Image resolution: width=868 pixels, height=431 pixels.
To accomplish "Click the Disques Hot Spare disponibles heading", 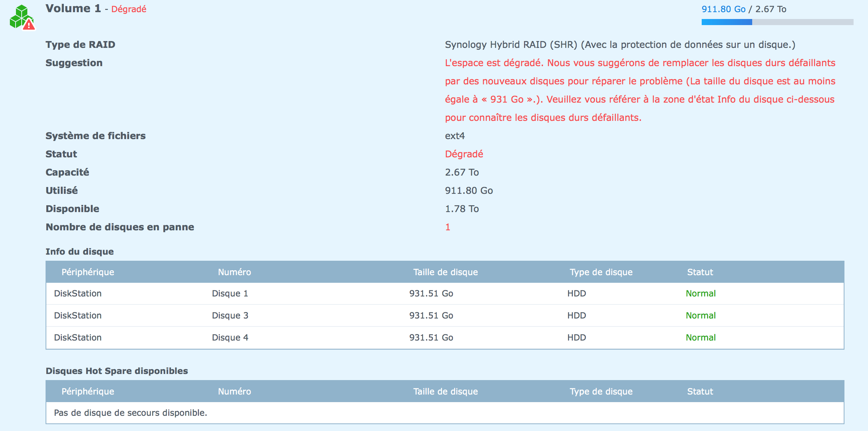I will (117, 371).
